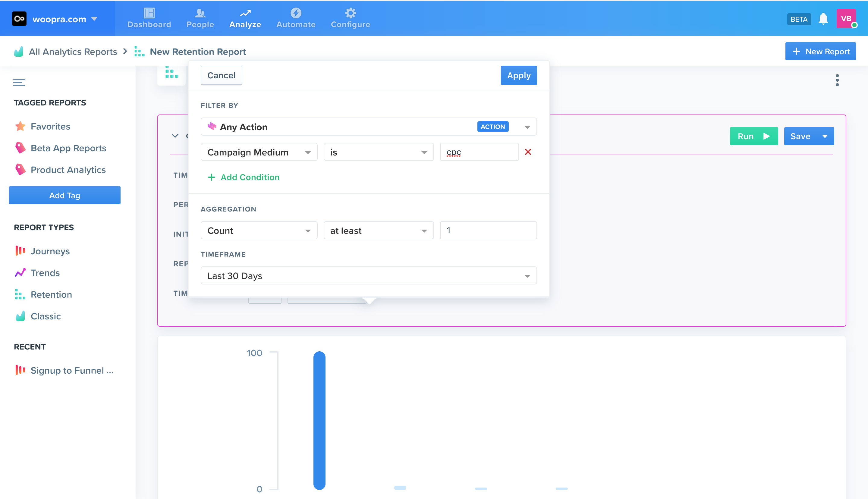The image size is (868, 499).
Task: Collapse the report section chevron
Action: pyautogui.click(x=175, y=136)
